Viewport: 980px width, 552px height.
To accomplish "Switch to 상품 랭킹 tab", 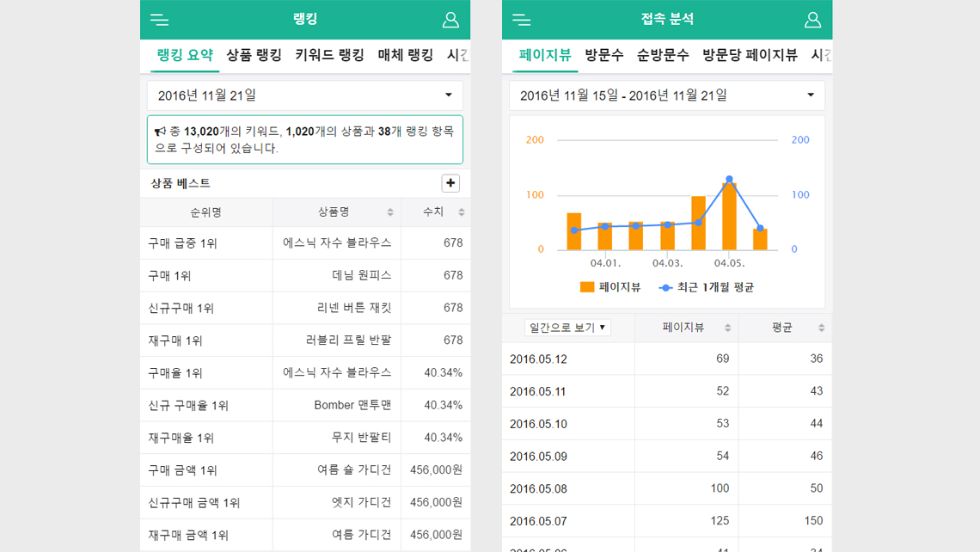I will (254, 55).
